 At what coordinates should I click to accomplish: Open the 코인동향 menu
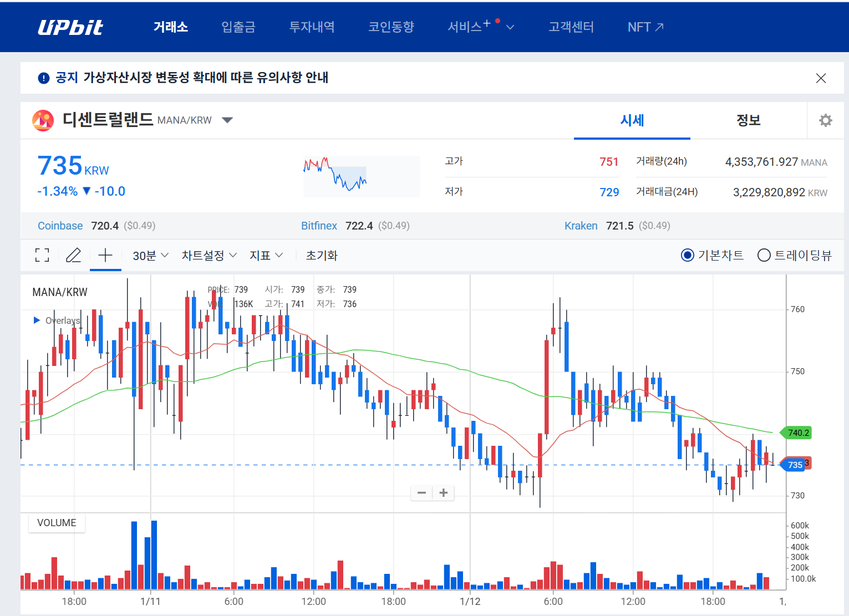tap(392, 27)
